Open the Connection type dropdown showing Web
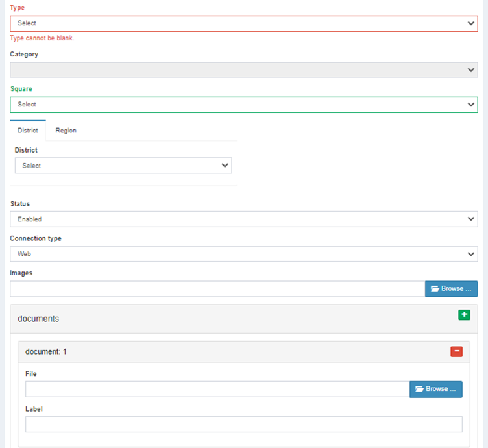The width and height of the screenshot is (488, 448). coord(243,254)
